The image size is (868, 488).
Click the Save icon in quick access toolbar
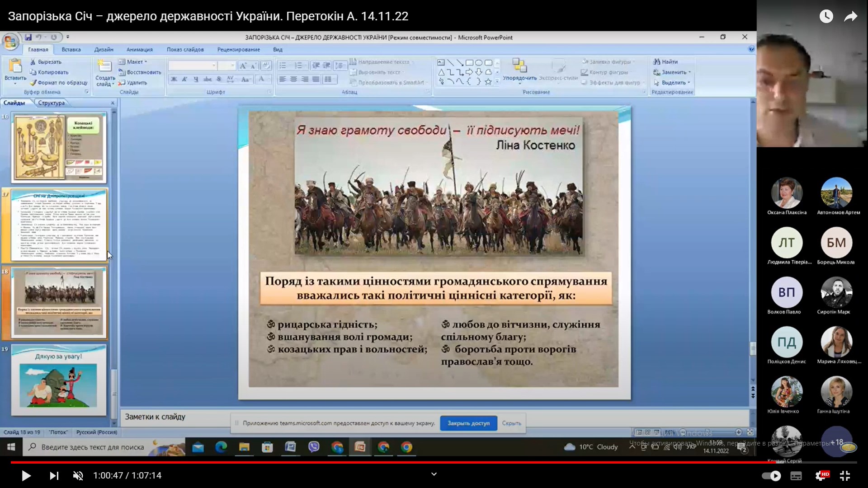(x=28, y=37)
